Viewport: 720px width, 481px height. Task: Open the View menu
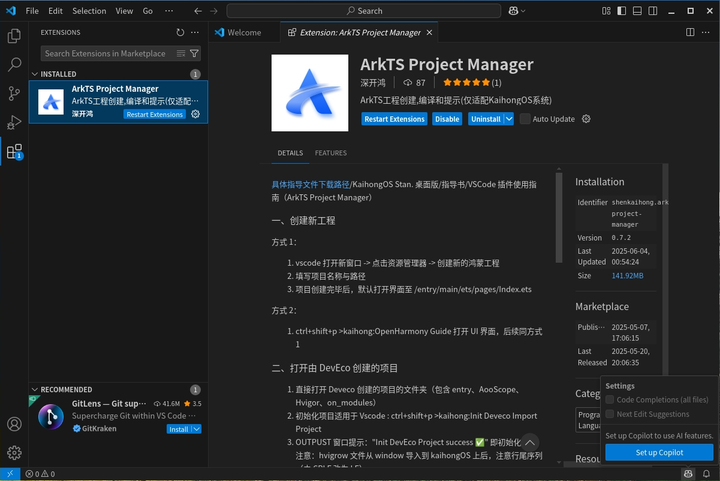click(124, 11)
